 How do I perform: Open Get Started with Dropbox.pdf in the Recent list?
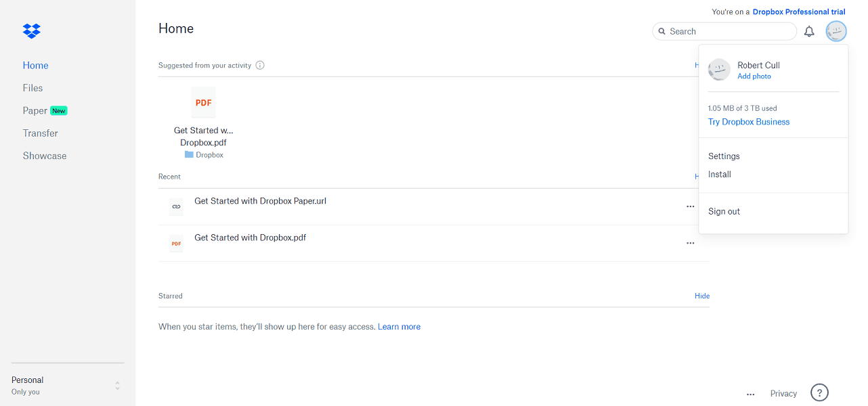[251, 238]
